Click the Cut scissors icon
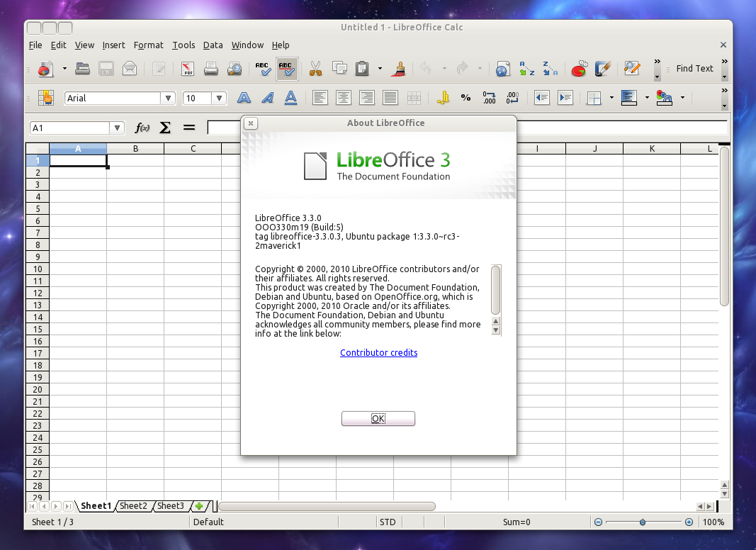The width and height of the screenshot is (756, 550). click(x=315, y=69)
